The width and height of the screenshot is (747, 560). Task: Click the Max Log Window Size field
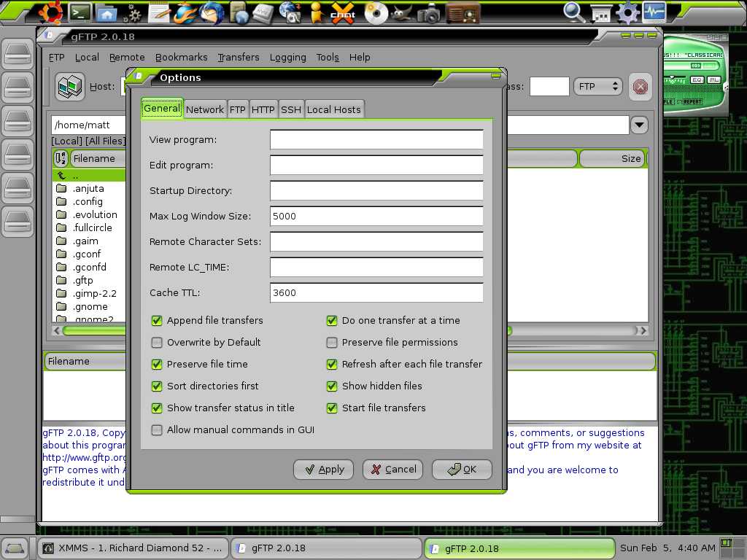pyautogui.click(x=376, y=216)
